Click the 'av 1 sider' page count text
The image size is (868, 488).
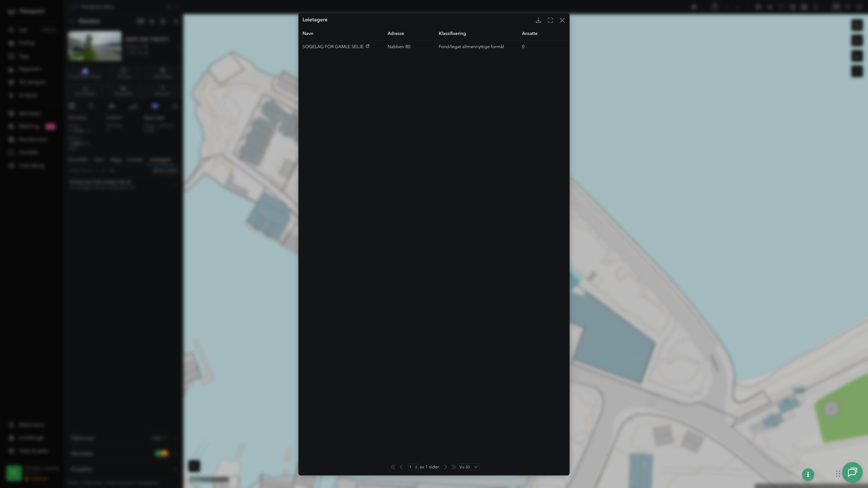coord(429,467)
